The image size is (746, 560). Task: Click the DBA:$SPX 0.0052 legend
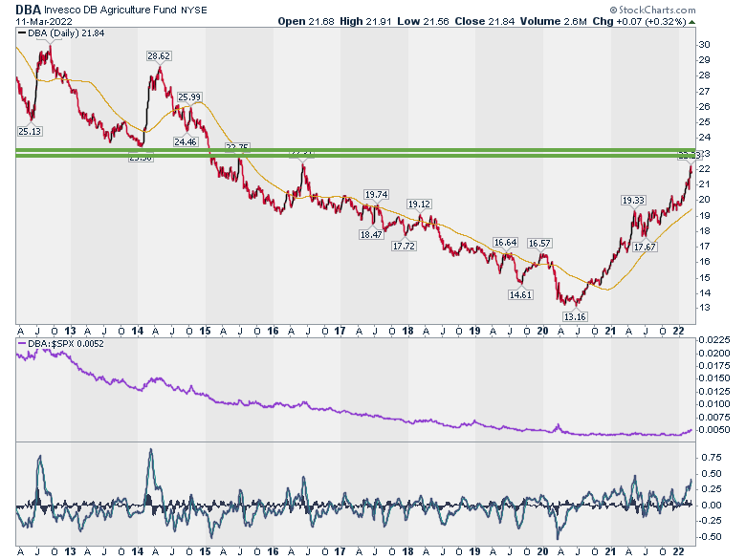pyautogui.click(x=61, y=343)
